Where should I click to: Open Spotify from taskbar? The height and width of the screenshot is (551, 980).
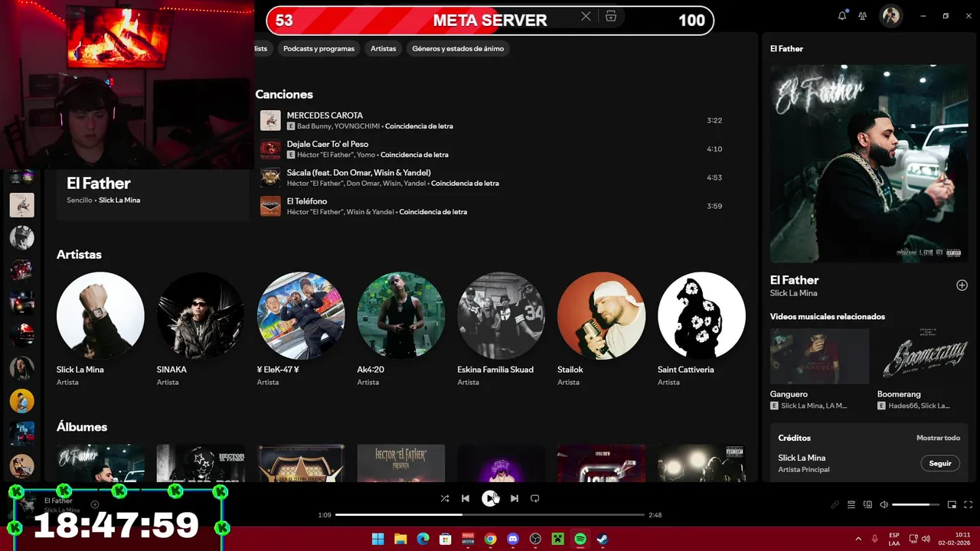(580, 539)
